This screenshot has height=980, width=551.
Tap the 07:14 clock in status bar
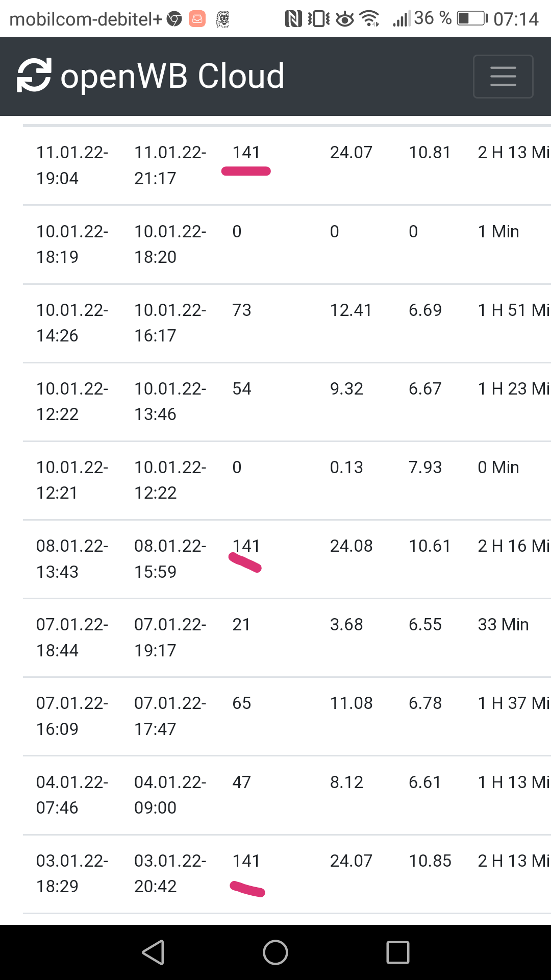pyautogui.click(x=516, y=19)
